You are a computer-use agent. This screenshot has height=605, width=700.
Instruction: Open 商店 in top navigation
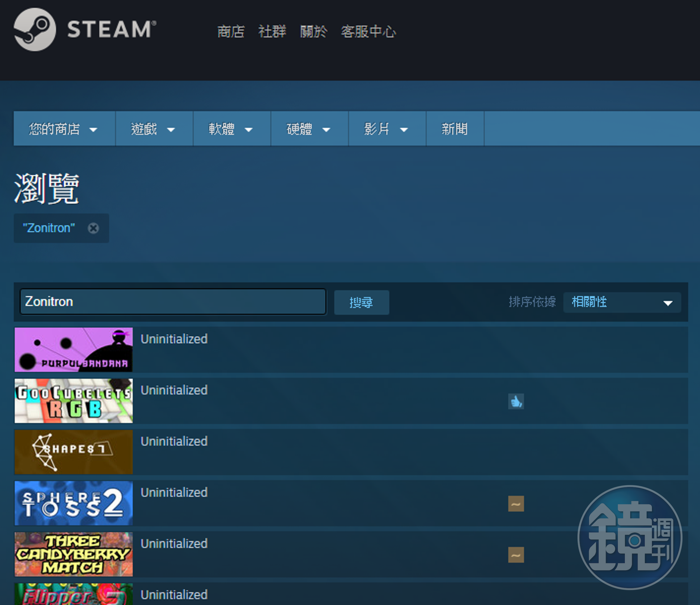point(231,32)
